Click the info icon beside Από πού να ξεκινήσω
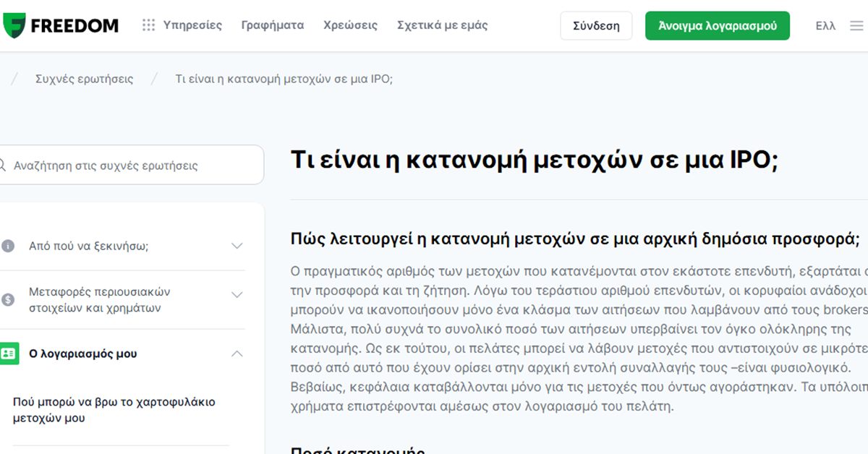The image size is (868, 454). [x=7, y=246]
